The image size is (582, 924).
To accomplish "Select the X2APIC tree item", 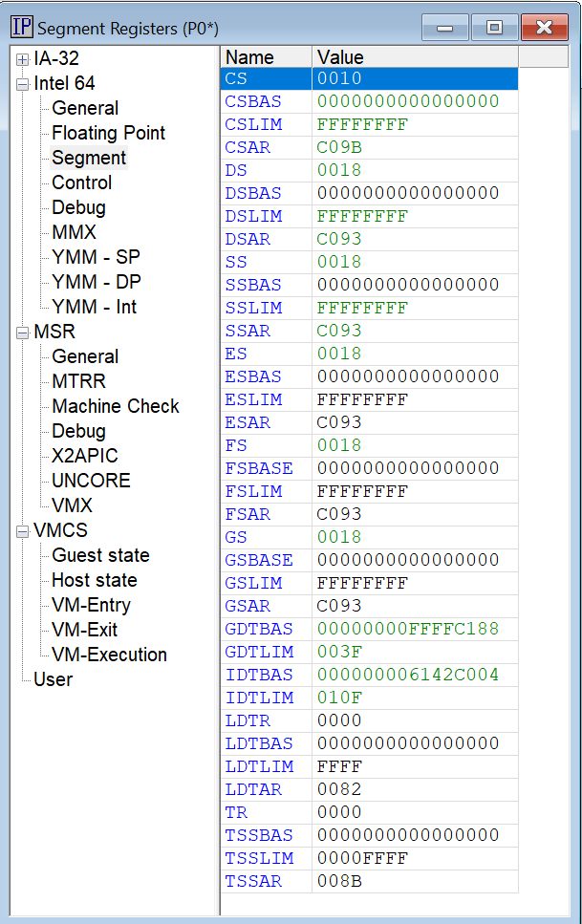I will [x=85, y=456].
